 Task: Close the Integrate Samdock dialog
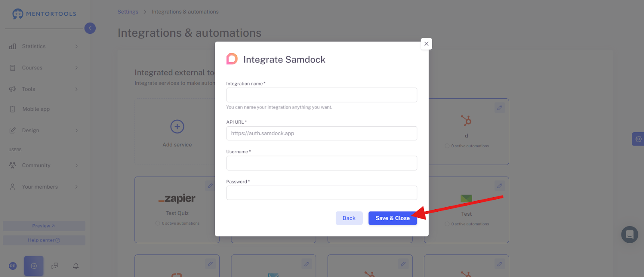pos(426,44)
